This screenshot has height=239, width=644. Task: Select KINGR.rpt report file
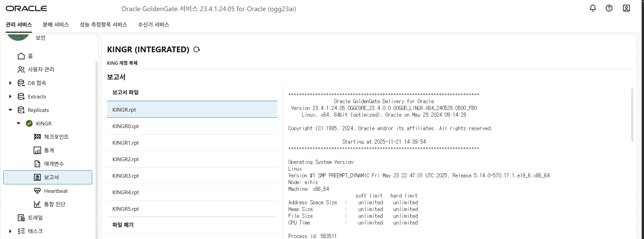192,110
